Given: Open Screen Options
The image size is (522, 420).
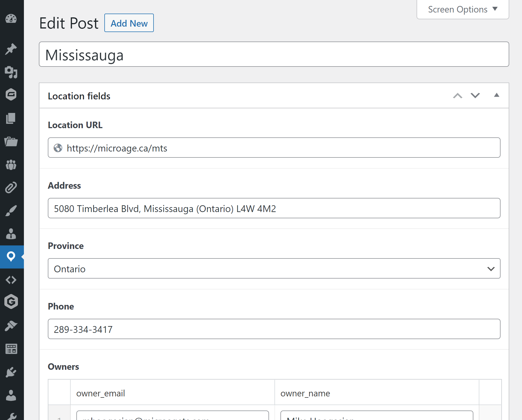Looking at the screenshot, I should (462, 9).
